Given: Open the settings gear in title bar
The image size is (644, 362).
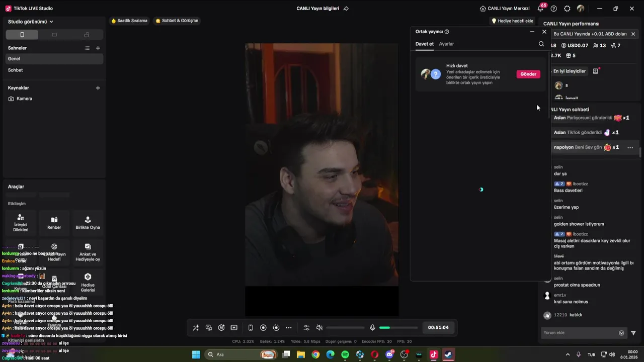Looking at the screenshot, I should point(567,9).
